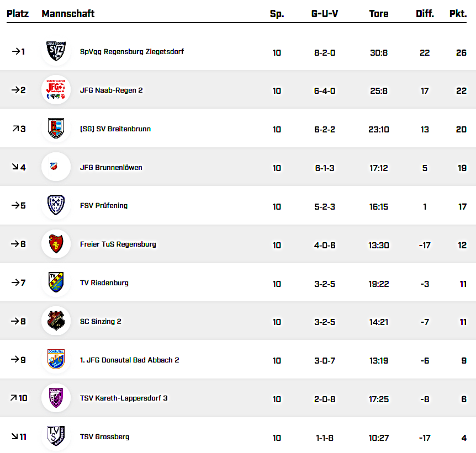Go to TV Riedenburg team page
Image resolution: width=476 pixels, height=453 pixels.
pyautogui.click(x=104, y=283)
